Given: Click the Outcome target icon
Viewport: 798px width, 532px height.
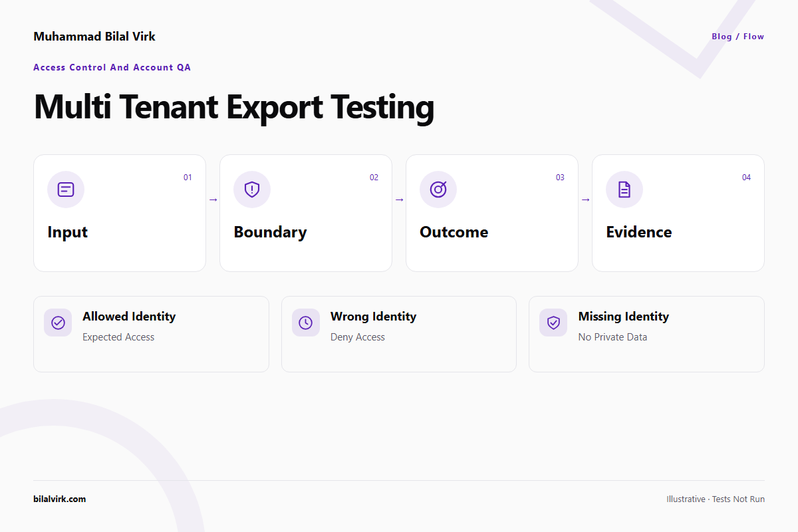Looking at the screenshot, I should pos(438,190).
